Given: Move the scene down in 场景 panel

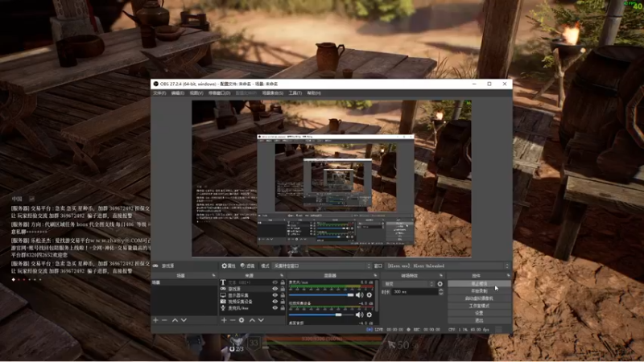Looking at the screenshot, I should 184,320.
